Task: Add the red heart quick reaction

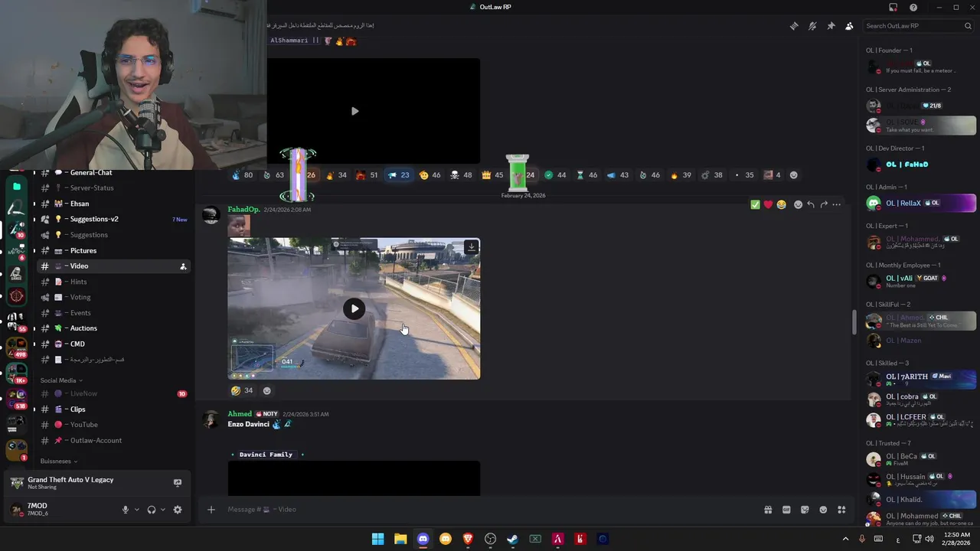Action: 768,204
